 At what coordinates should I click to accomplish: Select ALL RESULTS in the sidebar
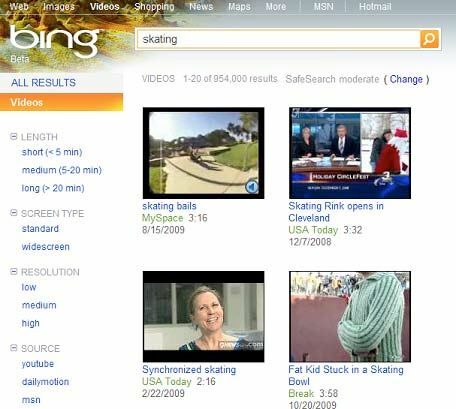pyautogui.click(x=43, y=83)
